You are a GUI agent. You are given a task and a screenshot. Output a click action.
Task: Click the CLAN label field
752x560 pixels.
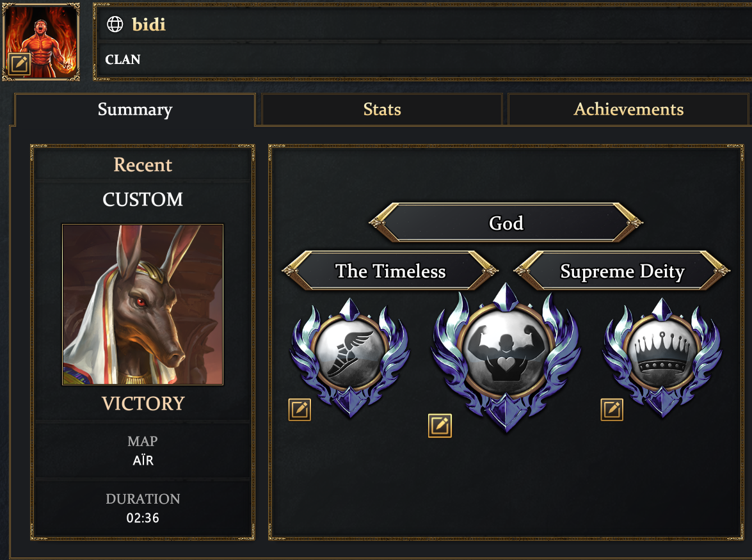[123, 60]
